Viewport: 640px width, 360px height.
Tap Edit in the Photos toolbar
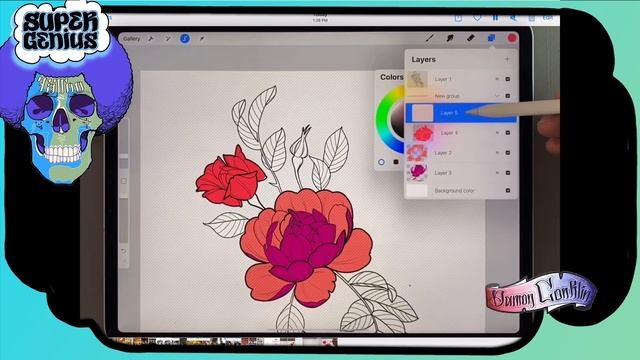pos(547,18)
